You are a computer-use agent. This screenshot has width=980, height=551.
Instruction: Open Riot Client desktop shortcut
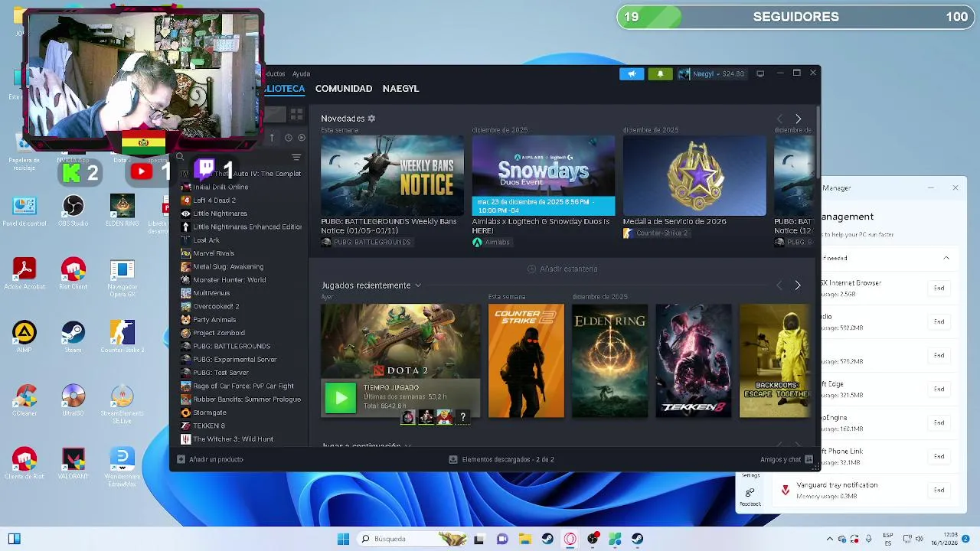[73, 274]
